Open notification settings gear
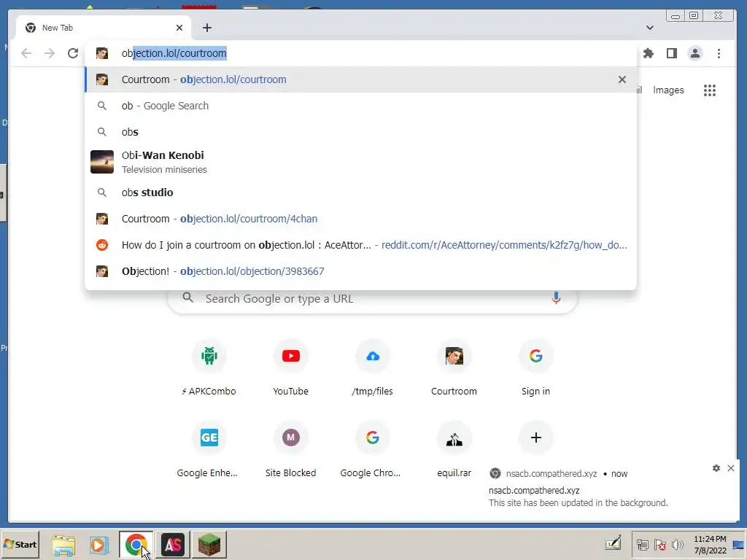The image size is (747, 560). [716, 468]
